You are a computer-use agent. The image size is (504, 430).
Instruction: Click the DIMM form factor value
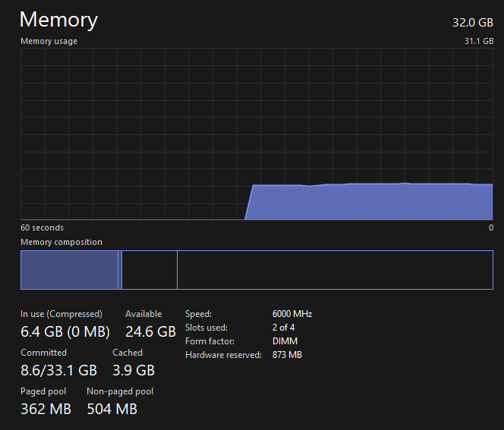(x=285, y=341)
